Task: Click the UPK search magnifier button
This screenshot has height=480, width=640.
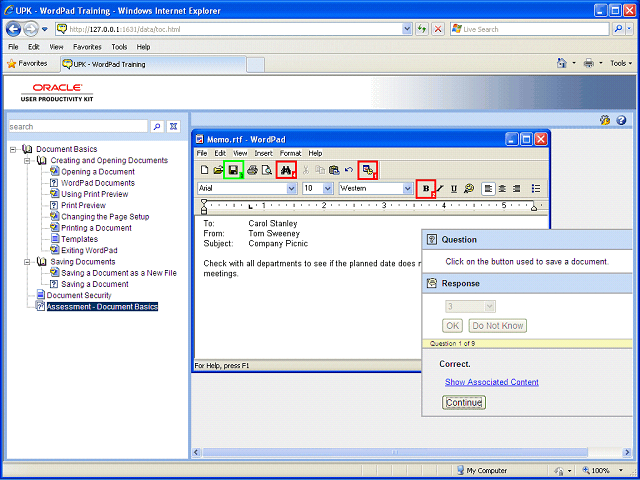Action: (x=157, y=127)
